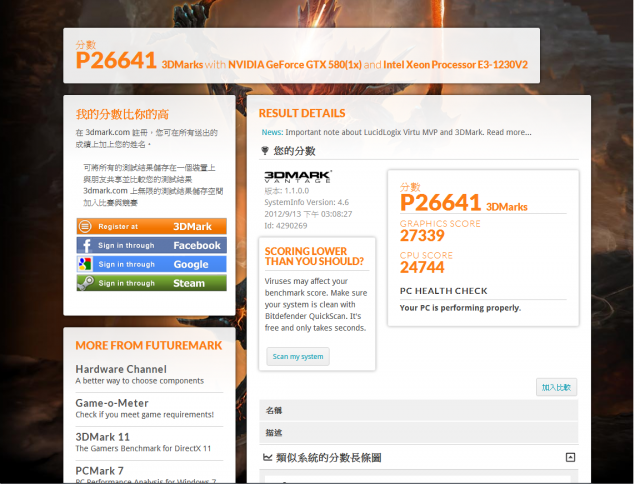Click the 我的分數比你的高 heading
This screenshot has height=484, width=640.
(122, 114)
